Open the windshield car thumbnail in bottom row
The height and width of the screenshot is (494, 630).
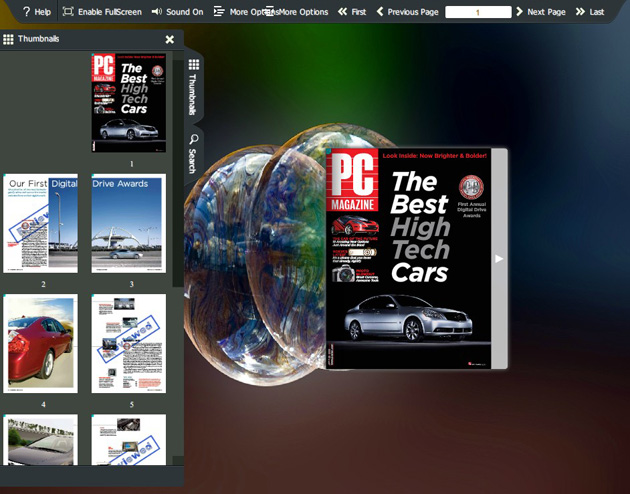coord(41,440)
